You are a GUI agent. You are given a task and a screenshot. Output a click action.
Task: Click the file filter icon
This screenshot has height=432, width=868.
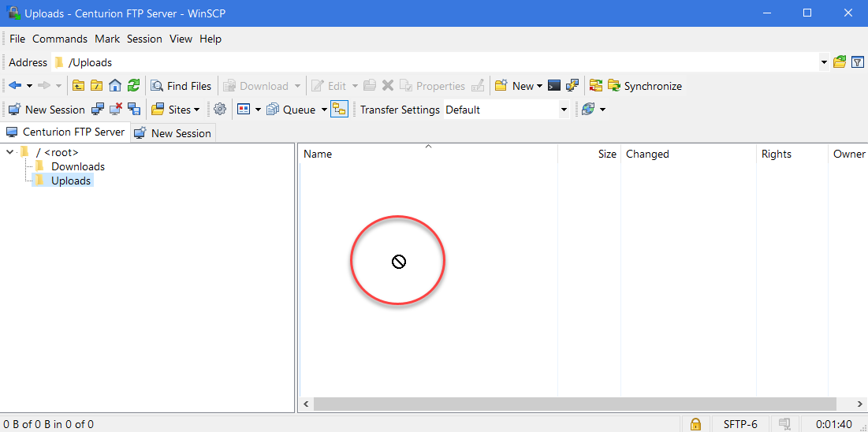[x=858, y=62]
